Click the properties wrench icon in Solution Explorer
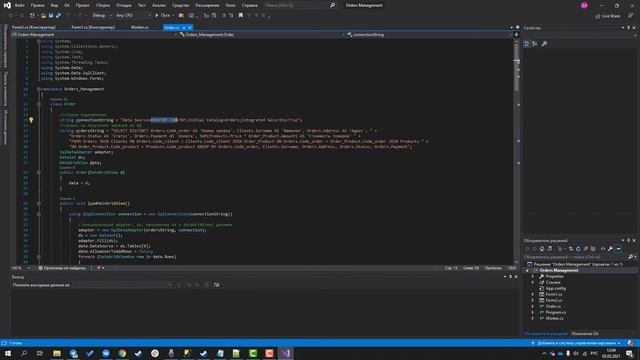The width and height of the screenshot is (640, 360). point(610,249)
